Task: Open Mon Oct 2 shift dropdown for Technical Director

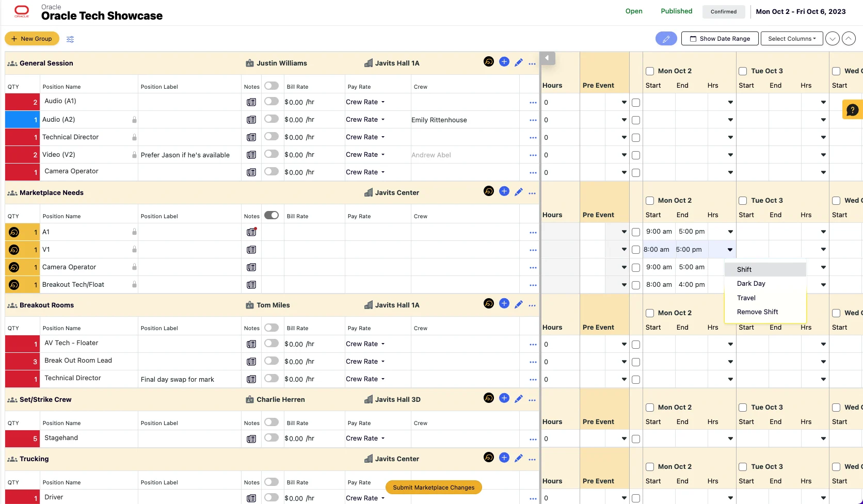Action: 730,137
